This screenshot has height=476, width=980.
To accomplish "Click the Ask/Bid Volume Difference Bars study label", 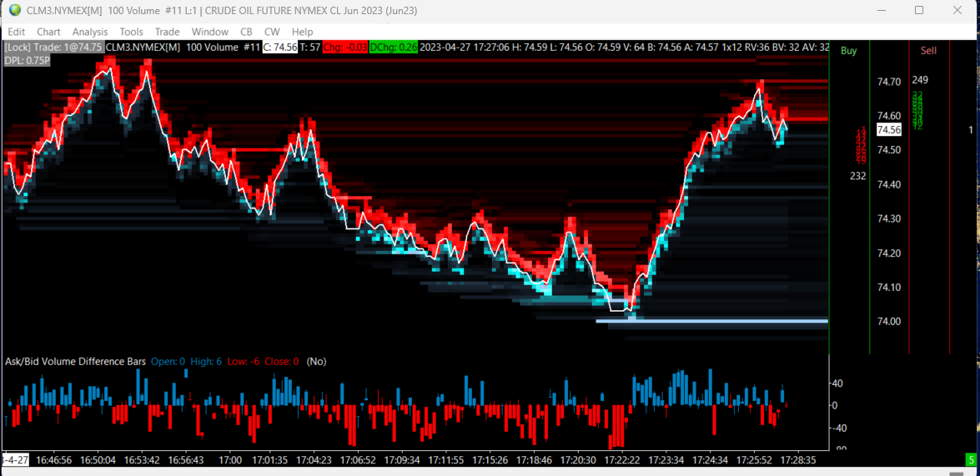I will [76, 362].
